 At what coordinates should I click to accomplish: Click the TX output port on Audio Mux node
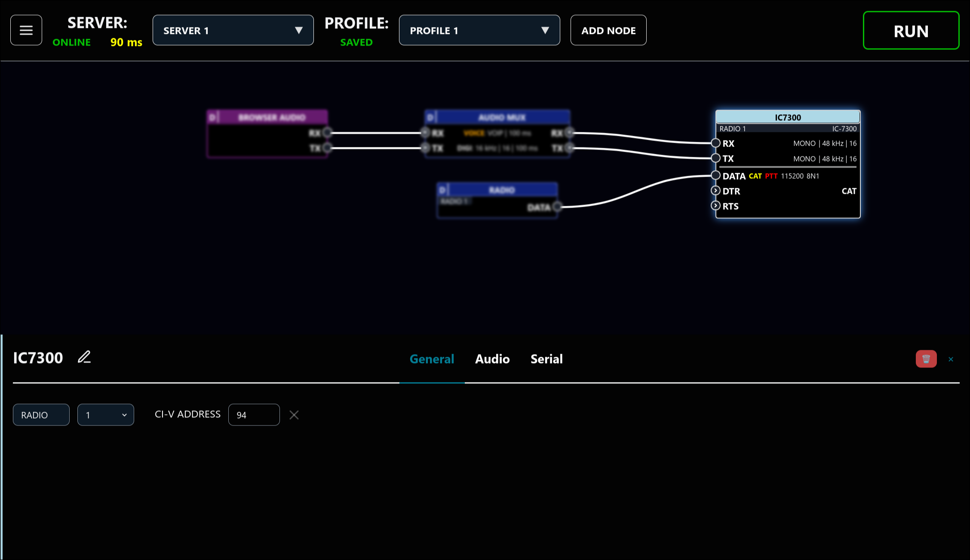click(569, 148)
